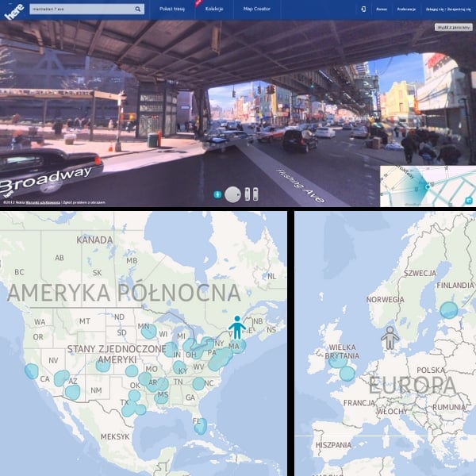This screenshot has height=476, width=476.
Task: Click the coverage blob right of KY
Action: (179, 367)
